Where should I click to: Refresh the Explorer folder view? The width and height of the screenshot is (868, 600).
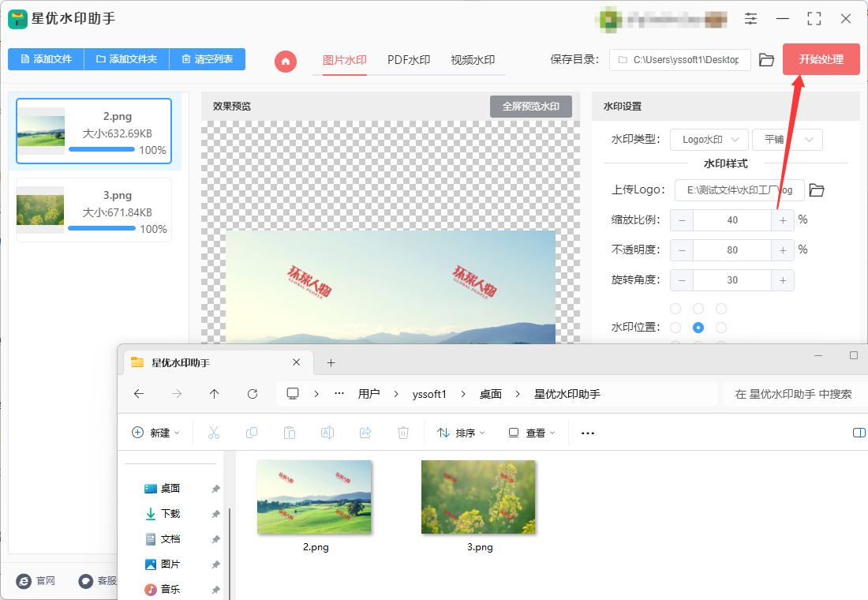coord(253,394)
